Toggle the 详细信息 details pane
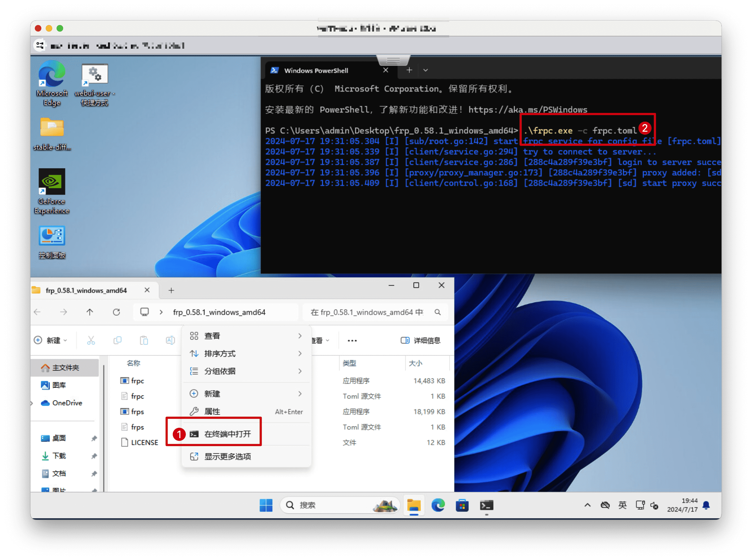The height and width of the screenshot is (560, 752). (x=420, y=340)
